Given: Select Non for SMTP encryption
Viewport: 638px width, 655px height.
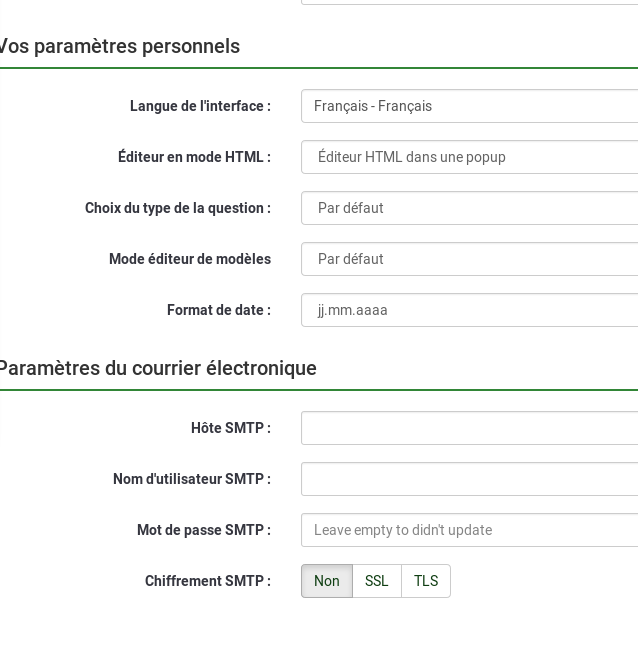Looking at the screenshot, I should [x=327, y=581].
